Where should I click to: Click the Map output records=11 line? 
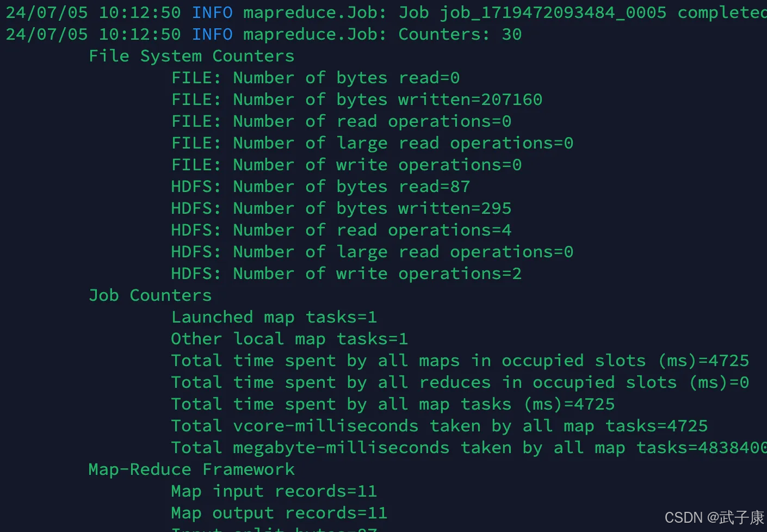coord(279,513)
